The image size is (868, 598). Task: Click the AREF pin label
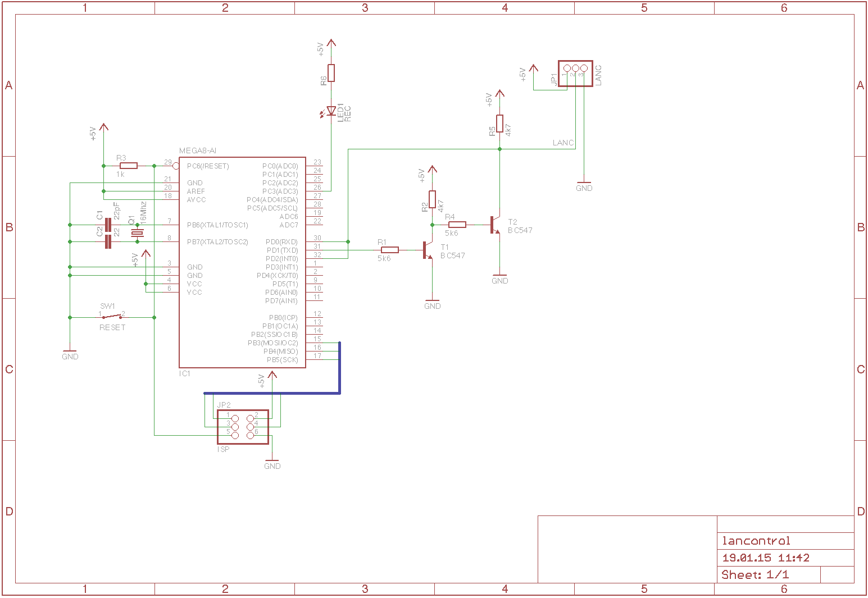[196, 191]
